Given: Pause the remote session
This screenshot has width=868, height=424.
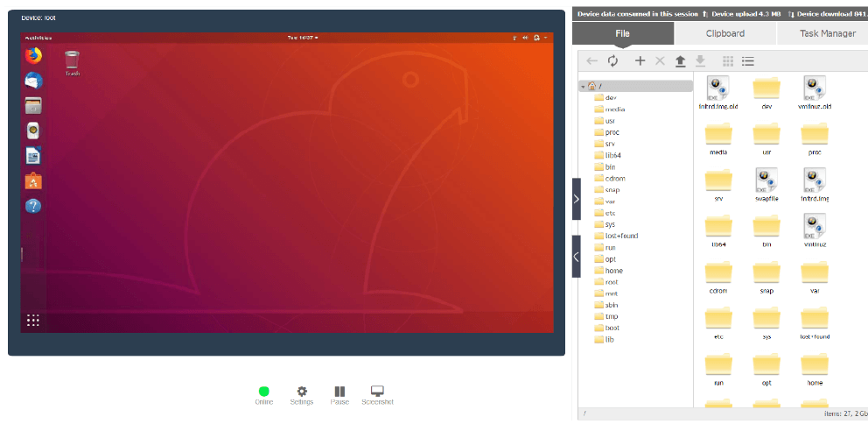Looking at the screenshot, I should pyautogui.click(x=339, y=395).
